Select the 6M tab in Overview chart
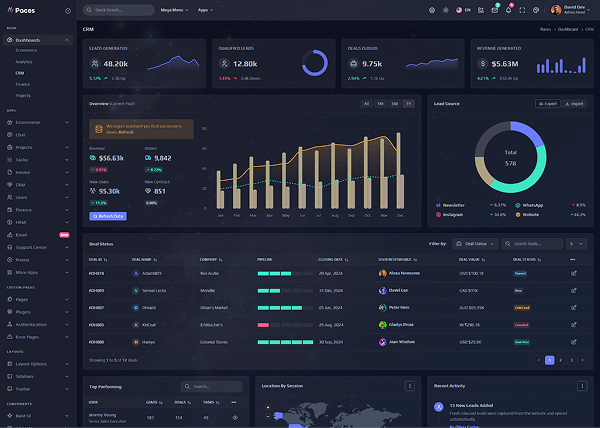 click(394, 103)
